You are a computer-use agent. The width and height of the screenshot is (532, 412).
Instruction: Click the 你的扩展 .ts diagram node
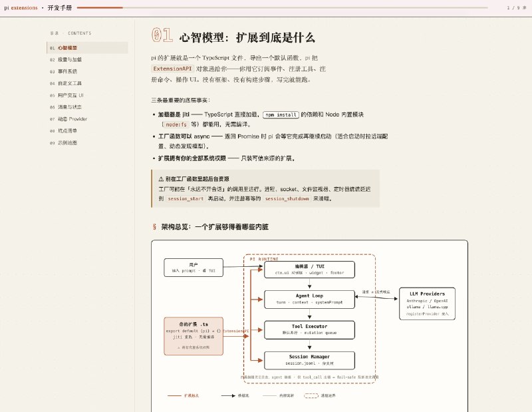click(194, 336)
